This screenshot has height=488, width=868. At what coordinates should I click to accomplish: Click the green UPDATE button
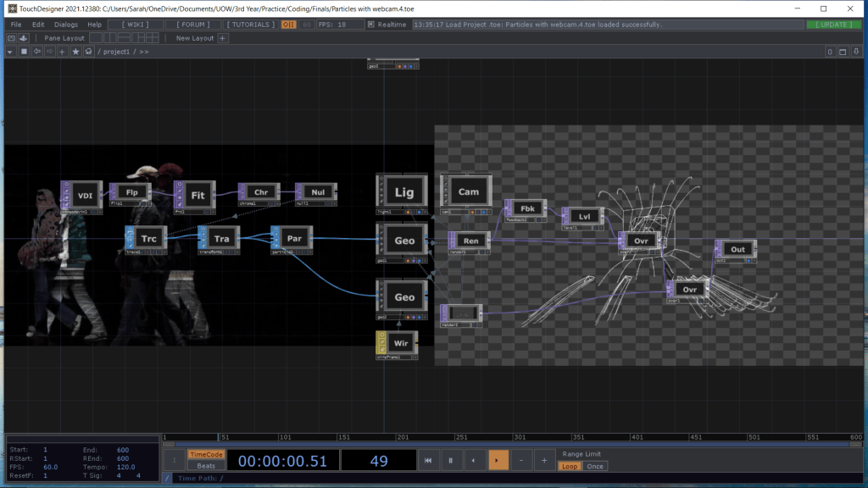coord(833,25)
